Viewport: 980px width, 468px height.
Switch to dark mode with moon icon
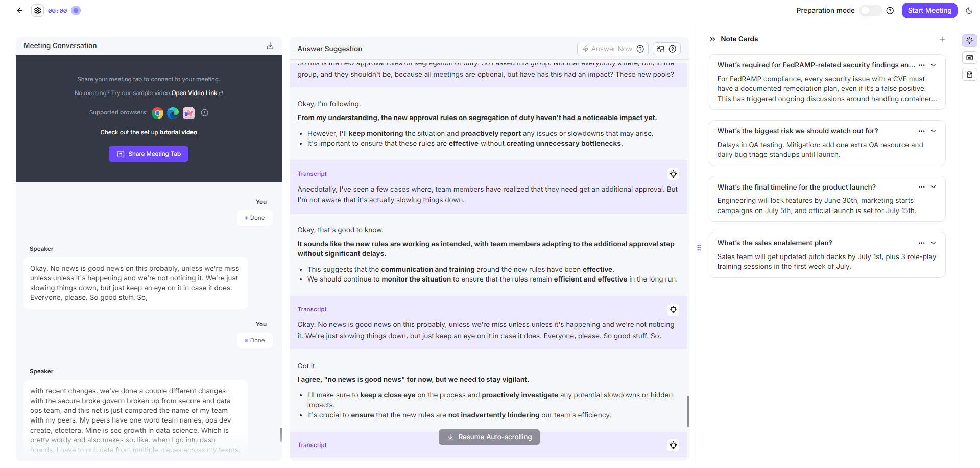[x=969, y=10]
